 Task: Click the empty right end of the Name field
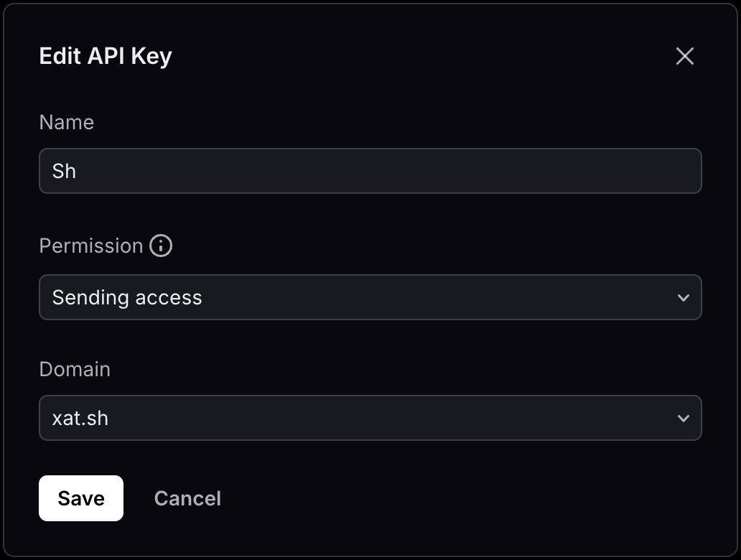(646, 171)
